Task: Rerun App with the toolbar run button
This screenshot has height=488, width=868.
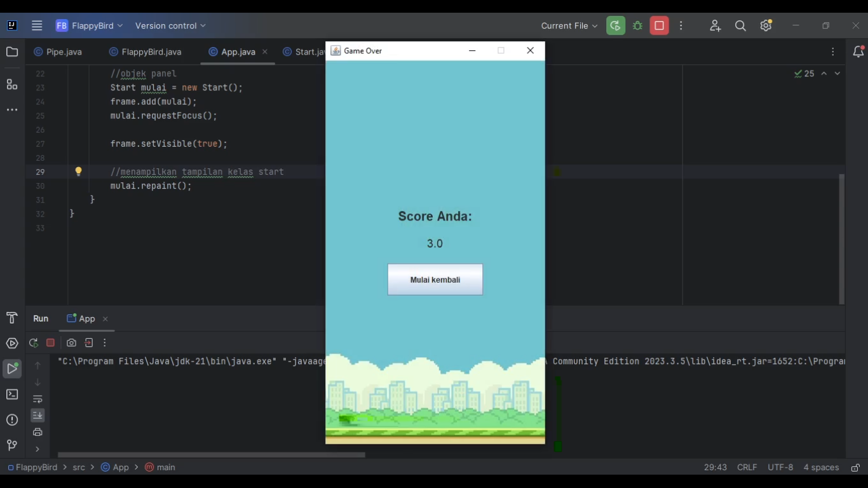Action: (615, 26)
